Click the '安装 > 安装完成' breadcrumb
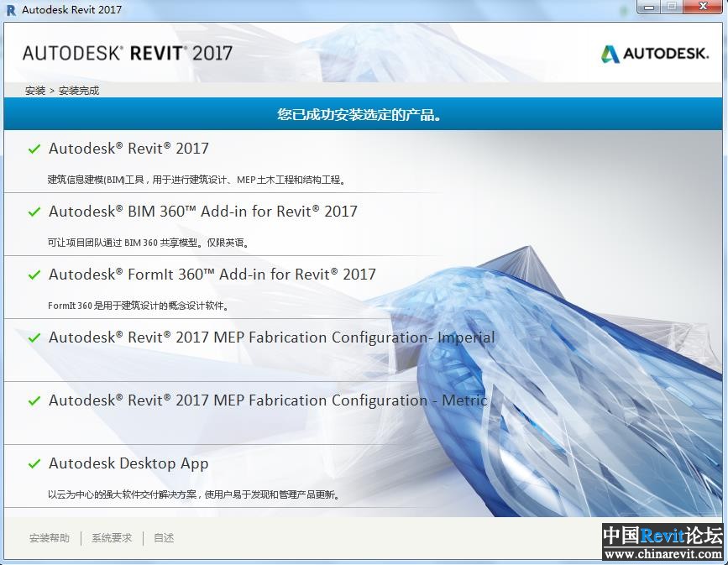Screen dimensions: 728x565 point(62,91)
